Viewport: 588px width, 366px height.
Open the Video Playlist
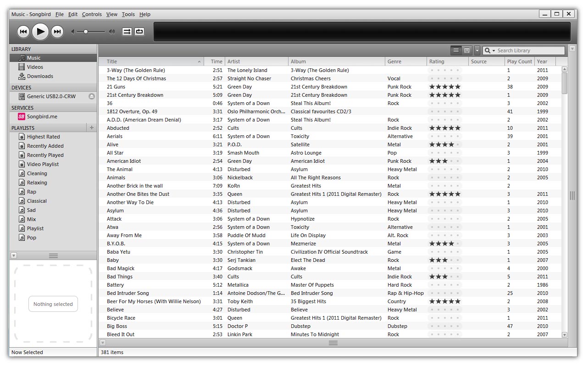pyautogui.click(x=53, y=164)
